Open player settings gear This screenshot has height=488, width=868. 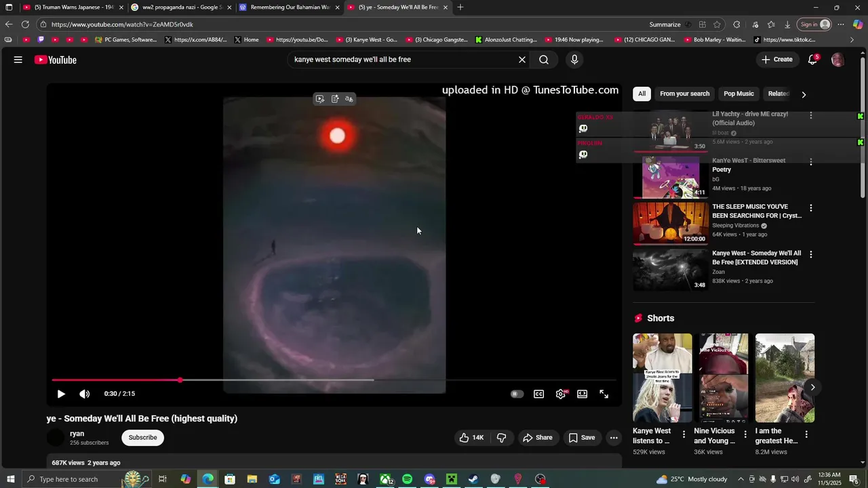coord(561,394)
